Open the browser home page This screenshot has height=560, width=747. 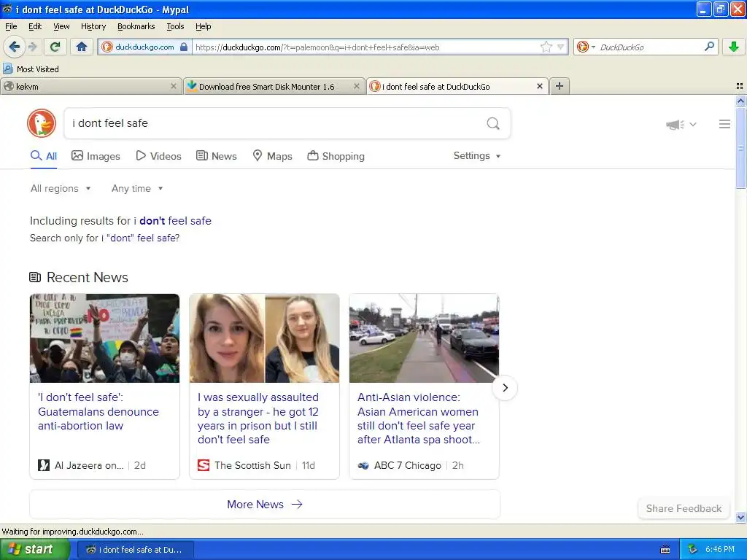82,47
